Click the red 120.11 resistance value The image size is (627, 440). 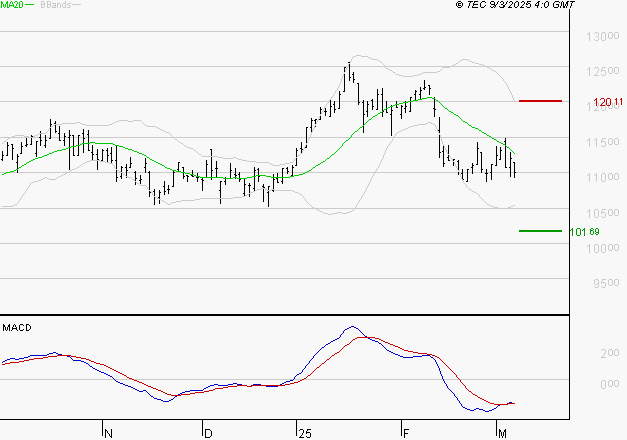coord(608,102)
